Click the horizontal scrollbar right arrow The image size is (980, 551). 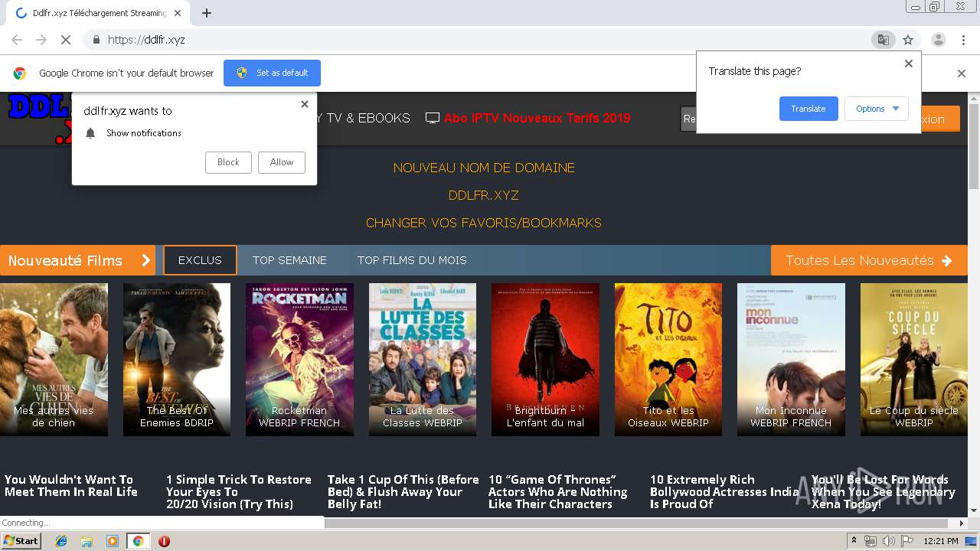click(x=962, y=523)
